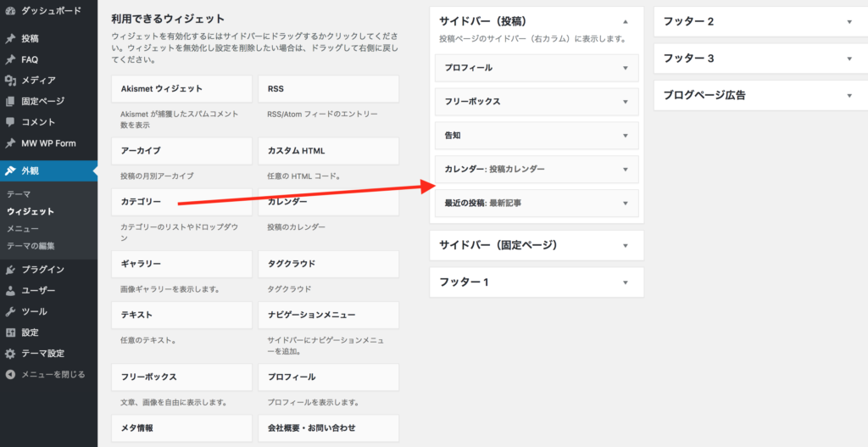868x447 pixels.
Task: Click the plugin icon beside プラグイン
Action: point(10,270)
